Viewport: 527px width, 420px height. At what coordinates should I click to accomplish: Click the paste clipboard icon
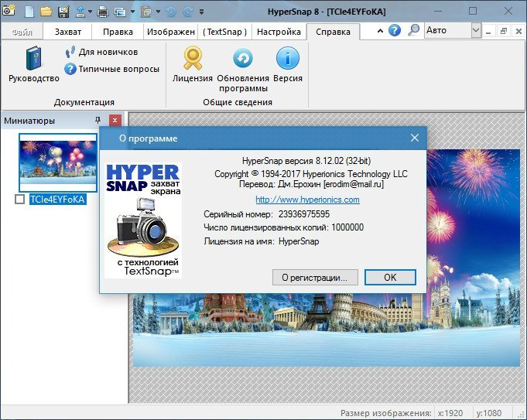coord(145,12)
